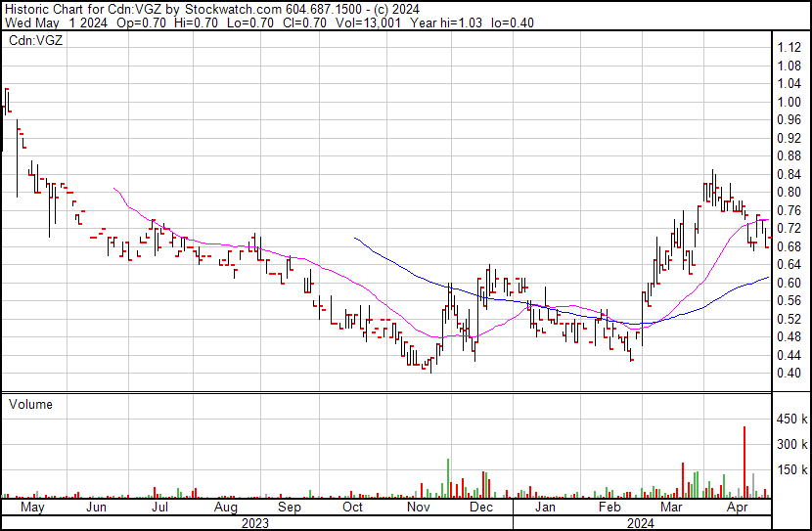The height and width of the screenshot is (531, 812).
Task: Click the 2024 year label
Action: click(643, 523)
